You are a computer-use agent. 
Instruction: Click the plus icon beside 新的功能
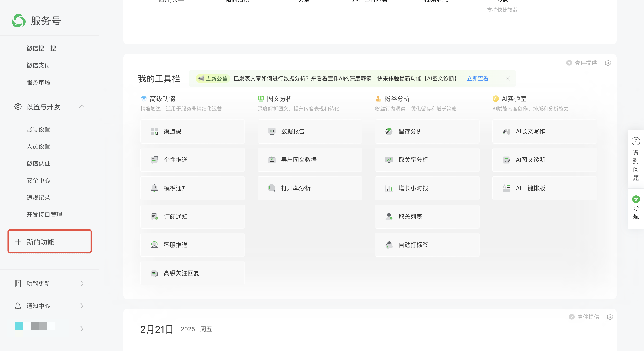pyautogui.click(x=18, y=242)
